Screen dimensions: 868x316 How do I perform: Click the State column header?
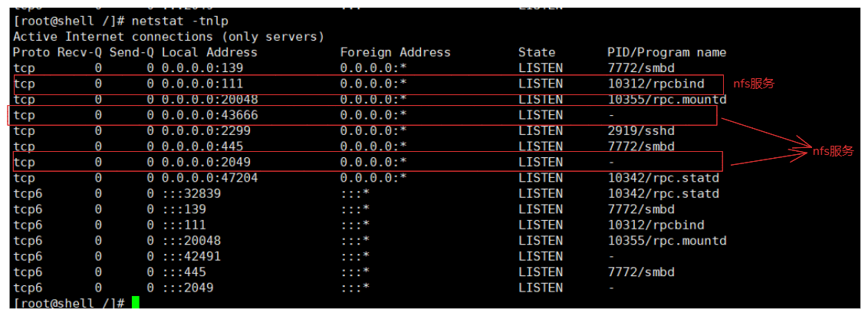[537, 53]
